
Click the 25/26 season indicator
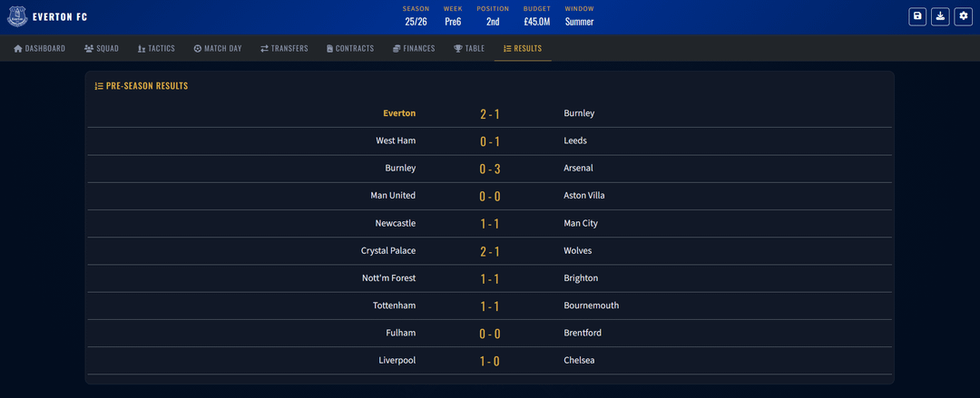click(416, 22)
